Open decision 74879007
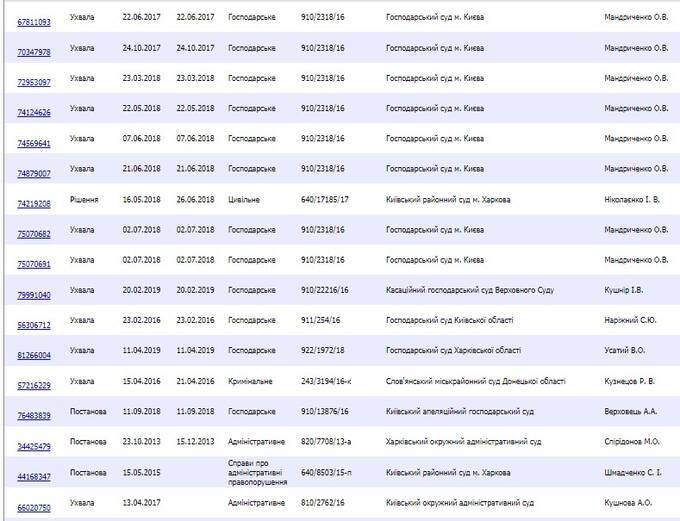The width and height of the screenshot is (680, 521). 34,173
